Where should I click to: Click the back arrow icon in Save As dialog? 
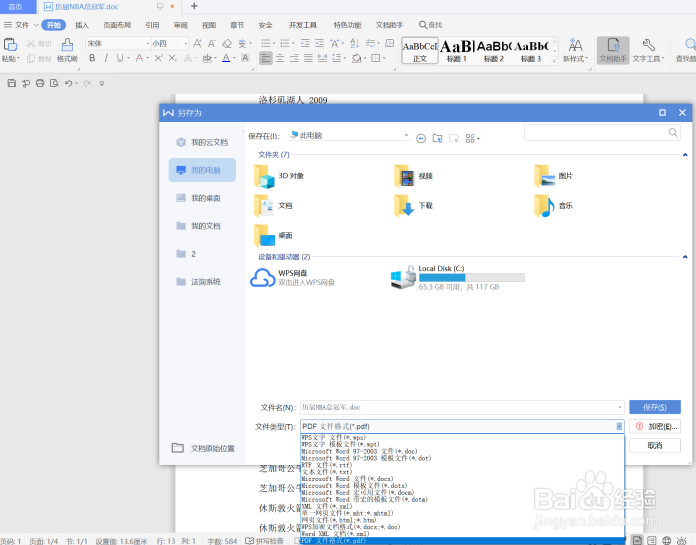click(421, 138)
